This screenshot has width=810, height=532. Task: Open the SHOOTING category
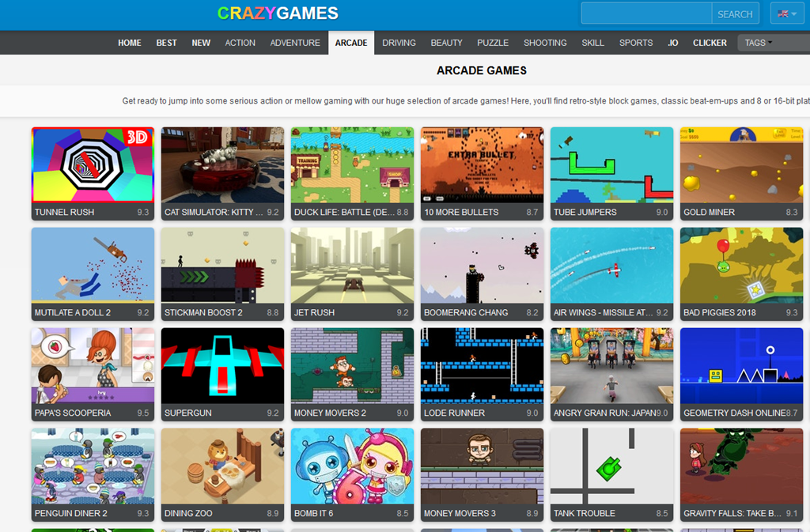[x=545, y=43]
